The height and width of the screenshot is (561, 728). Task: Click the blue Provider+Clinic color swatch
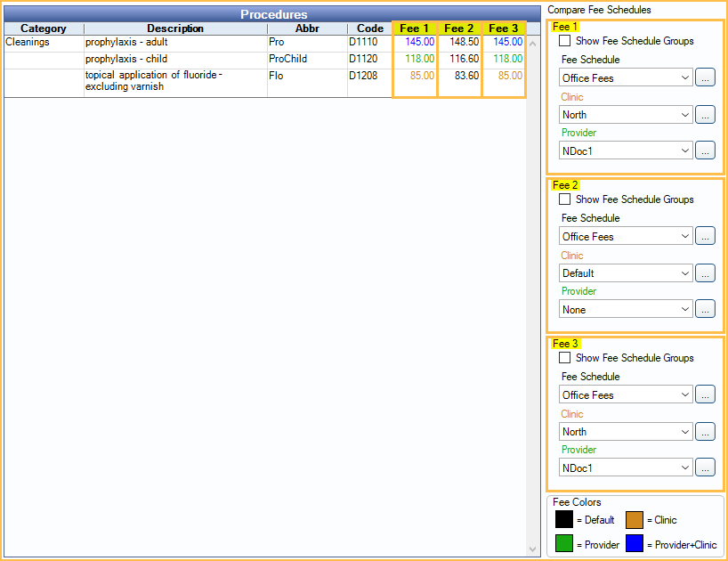(x=635, y=543)
